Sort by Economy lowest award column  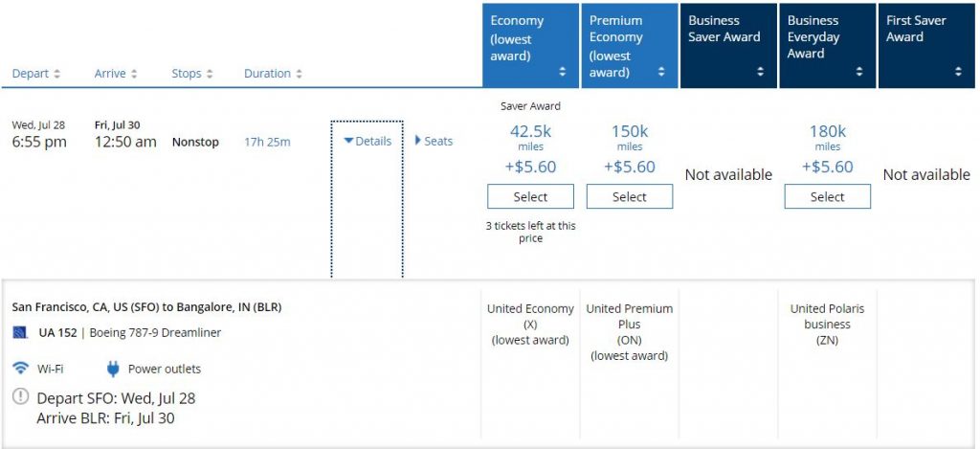click(x=562, y=72)
